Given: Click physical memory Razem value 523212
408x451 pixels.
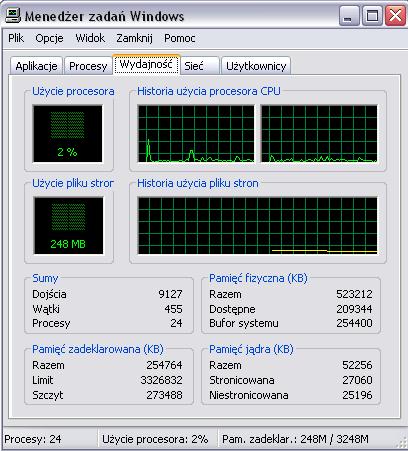Looking at the screenshot, I should click(x=354, y=294).
